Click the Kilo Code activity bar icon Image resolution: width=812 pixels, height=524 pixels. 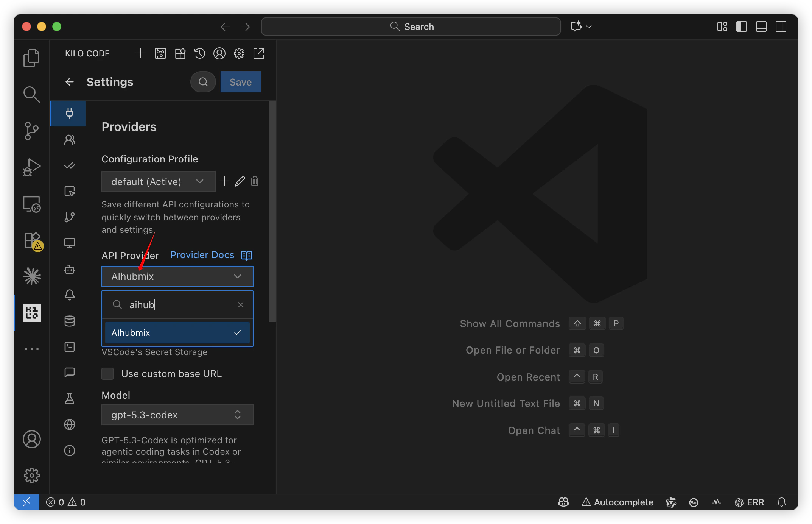click(32, 313)
